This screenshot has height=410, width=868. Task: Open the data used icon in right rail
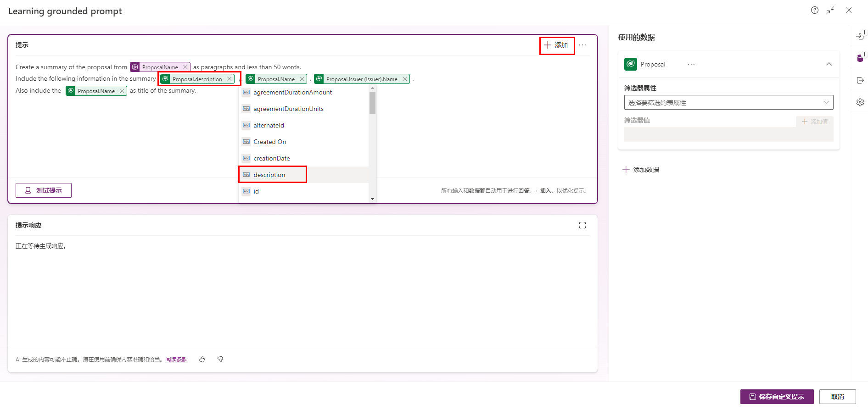coord(860,58)
